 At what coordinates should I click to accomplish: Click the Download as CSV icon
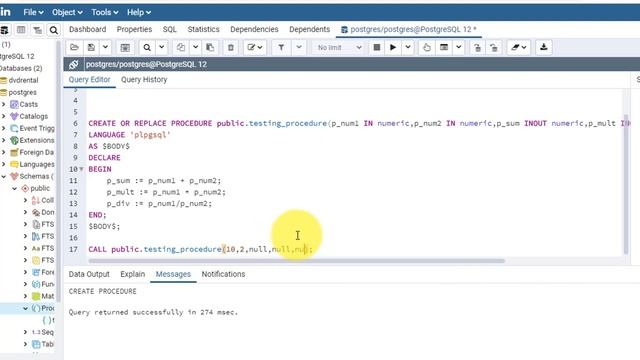pyautogui.click(x=544, y=47)
